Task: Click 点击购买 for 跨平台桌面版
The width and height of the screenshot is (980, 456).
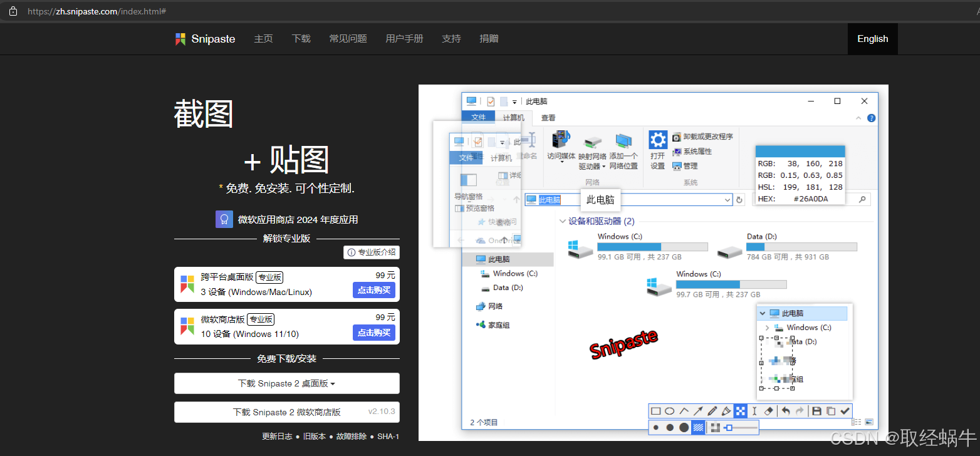Action: pos(374,290)
